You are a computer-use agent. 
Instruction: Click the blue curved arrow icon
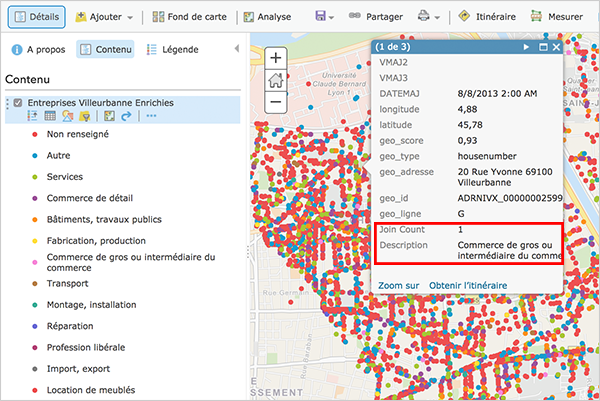tap(126, 116)
